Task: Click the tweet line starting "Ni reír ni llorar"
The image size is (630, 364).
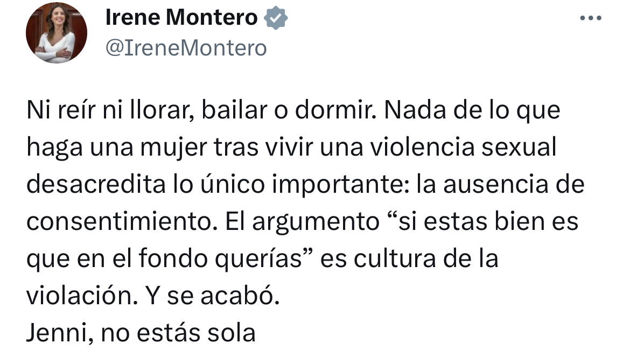Action: point(293,111)
